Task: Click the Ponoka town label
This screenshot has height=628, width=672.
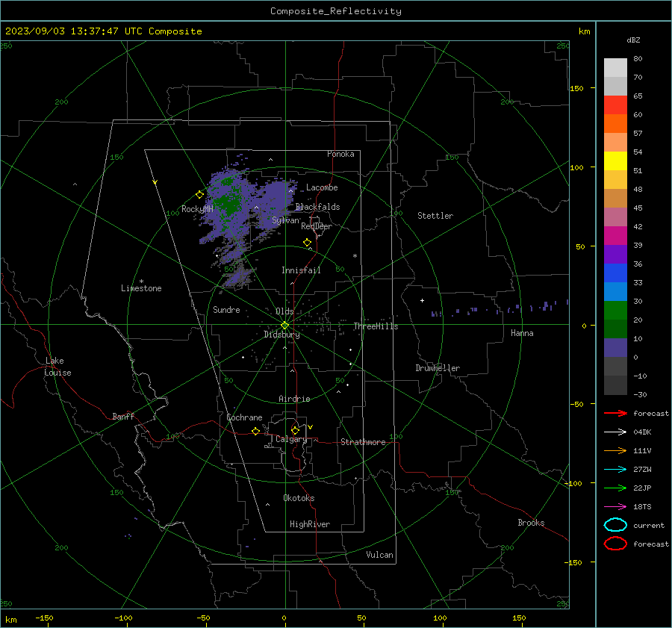Action: tap(340, 154)
